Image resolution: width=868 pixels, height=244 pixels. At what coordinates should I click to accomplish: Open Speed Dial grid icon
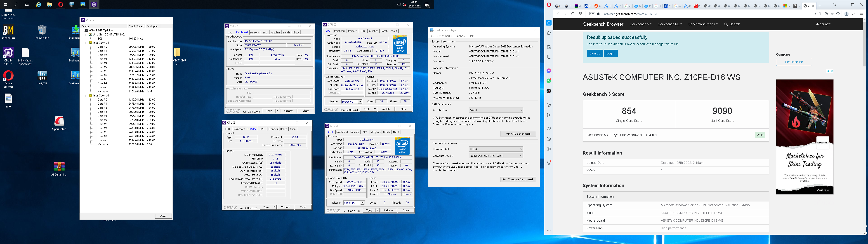pyautogui.click(x=580, y=14)
